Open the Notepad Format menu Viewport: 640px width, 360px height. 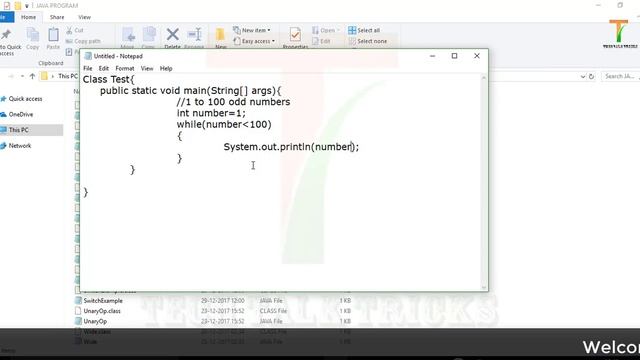[125, 69]
